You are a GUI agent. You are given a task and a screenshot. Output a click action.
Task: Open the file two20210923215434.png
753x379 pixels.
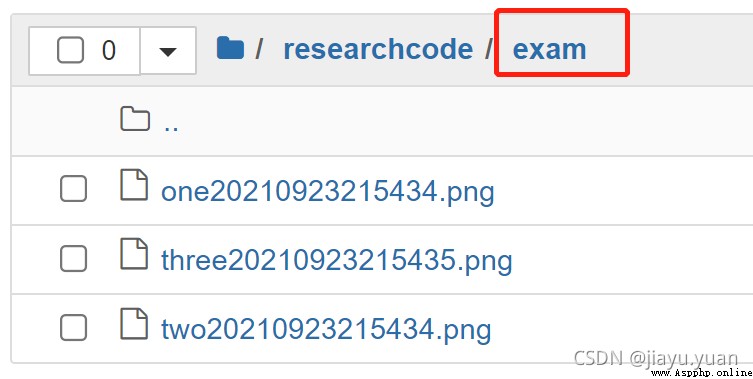[326, 330]
